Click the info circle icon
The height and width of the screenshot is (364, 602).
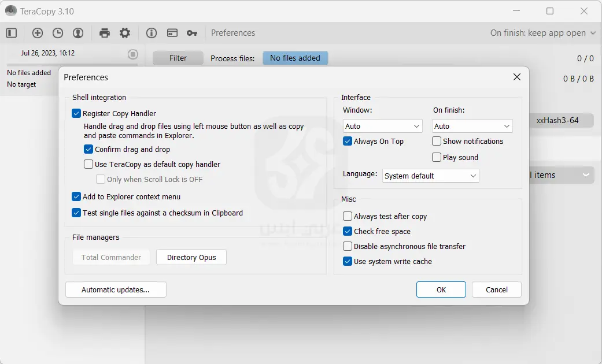pos(152,33)
